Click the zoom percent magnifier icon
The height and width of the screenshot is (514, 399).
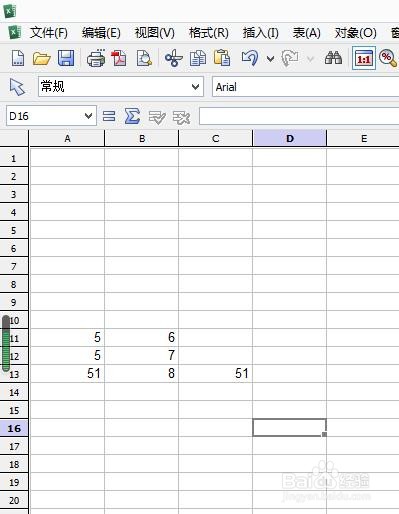click(x=388, y=58)
